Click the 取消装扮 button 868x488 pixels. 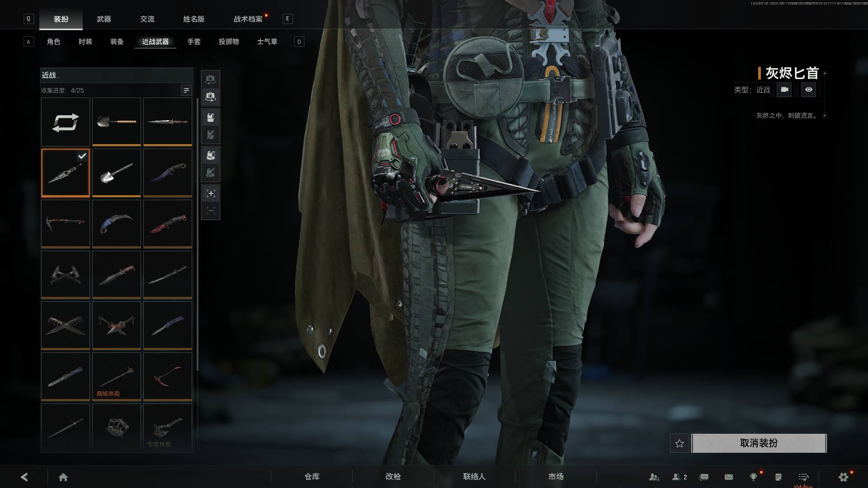pyautogui.click(x=759, y=443)
